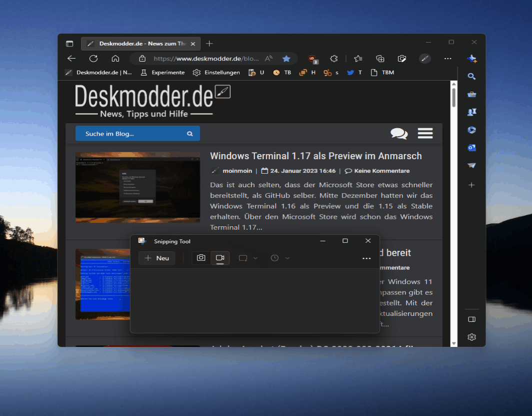
Task: Open the TBM bookmark
Action: (382, 72)
